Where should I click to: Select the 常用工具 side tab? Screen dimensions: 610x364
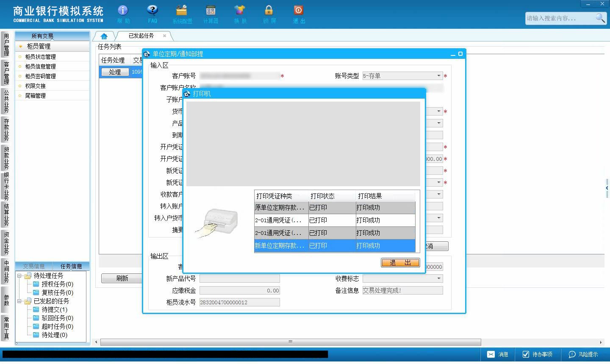point(6,328)
